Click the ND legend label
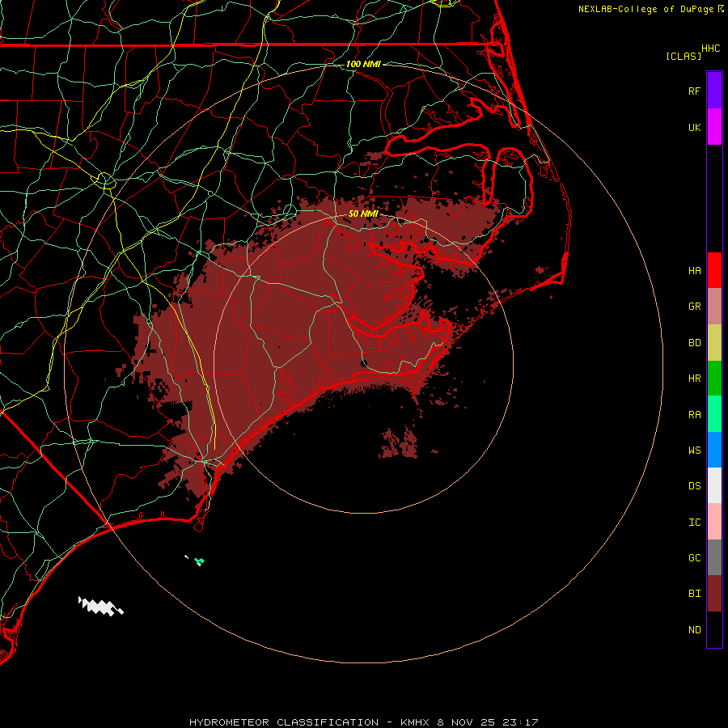This screenshot has height=728, width=728. [694, 629]
